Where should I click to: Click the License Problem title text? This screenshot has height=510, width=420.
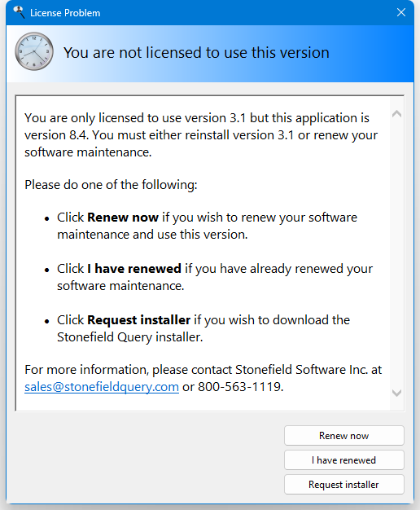(65, 13)
